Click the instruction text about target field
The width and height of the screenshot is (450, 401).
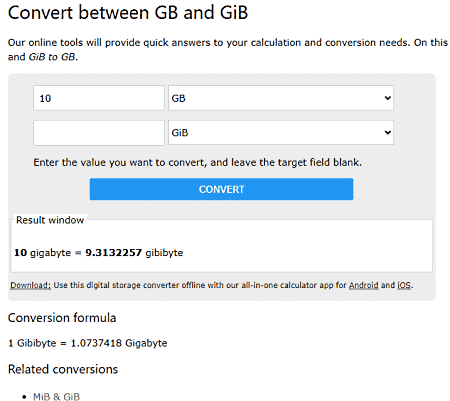[x=197, y=162]
